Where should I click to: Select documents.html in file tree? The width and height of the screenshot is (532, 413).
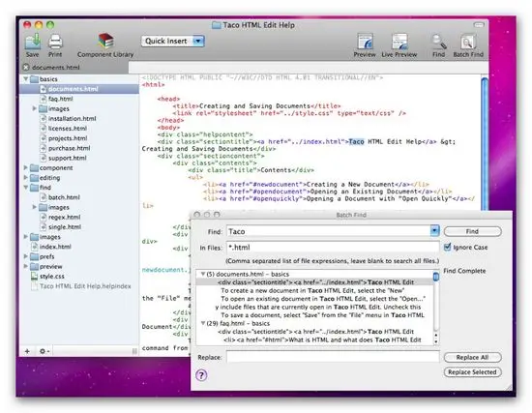(x=79, y=89)
